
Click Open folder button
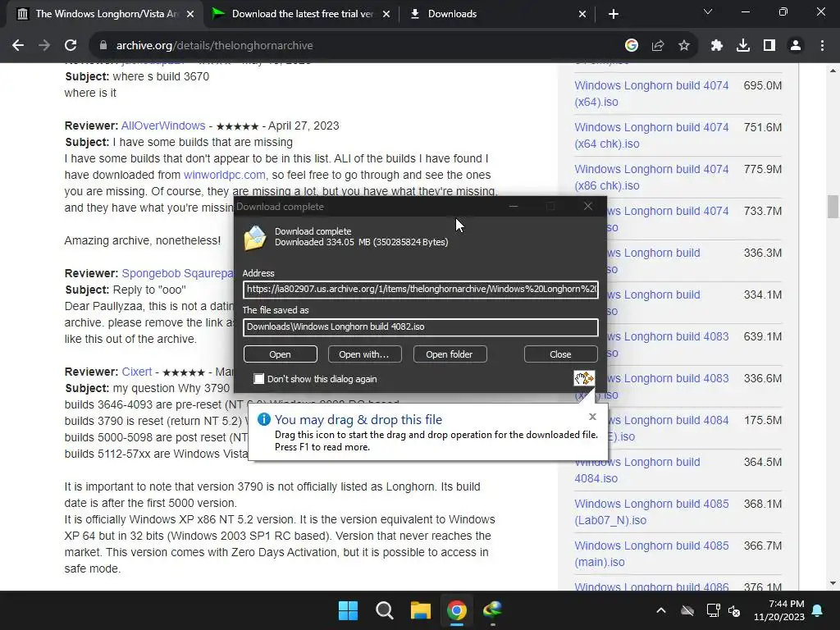pos(450,354)
